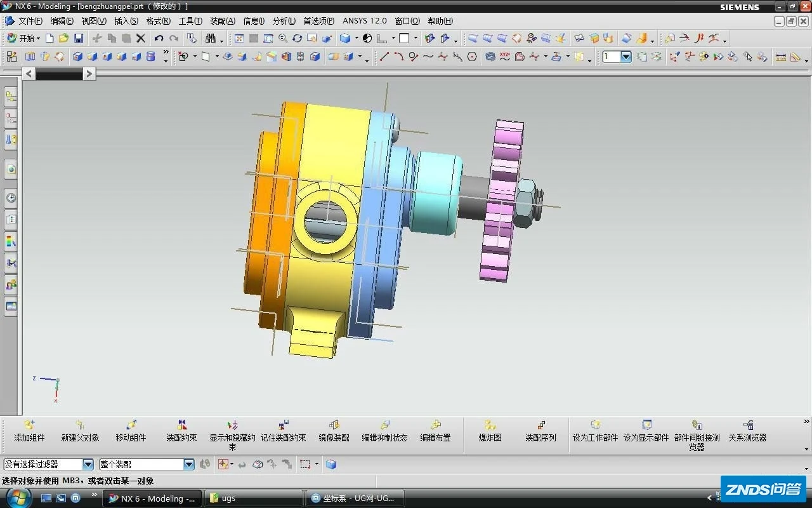The width and height of the screenshot is (812, 508).
Task: Toggle the shaded rendering style button
Action: click(x=345, y=38)
